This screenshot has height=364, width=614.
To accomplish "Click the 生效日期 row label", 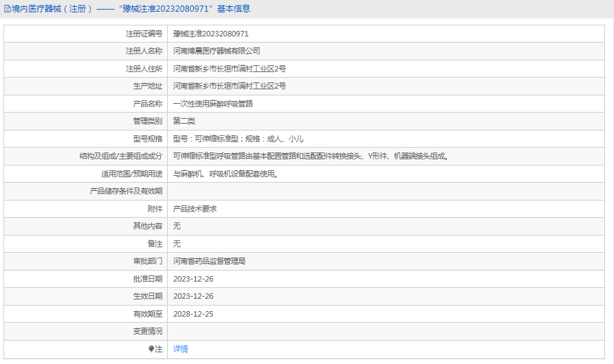I will (x=148, y=296).
